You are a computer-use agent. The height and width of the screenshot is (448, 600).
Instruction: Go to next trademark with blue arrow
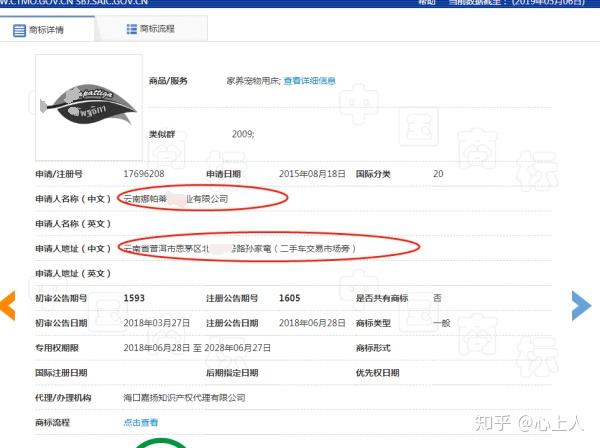(x=581, y=305)
